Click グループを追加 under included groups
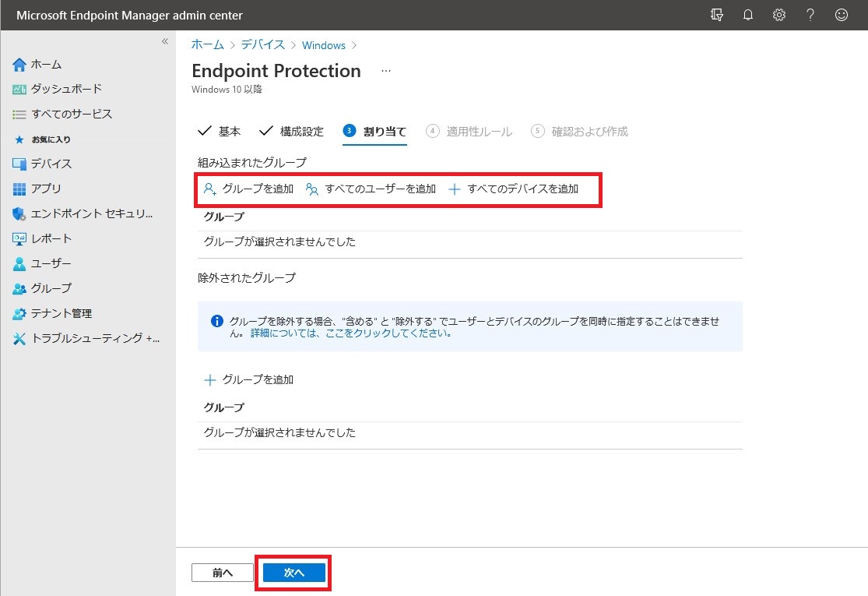This screenshot has width=868, height=596. 248,189
